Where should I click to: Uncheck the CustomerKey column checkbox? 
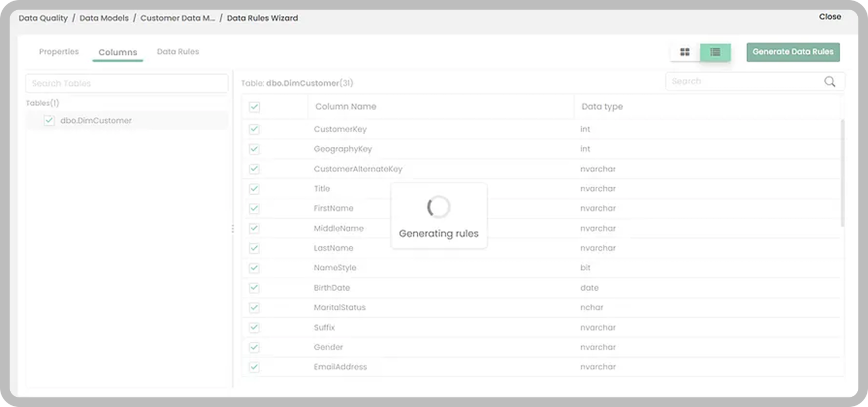coord(254,129)
